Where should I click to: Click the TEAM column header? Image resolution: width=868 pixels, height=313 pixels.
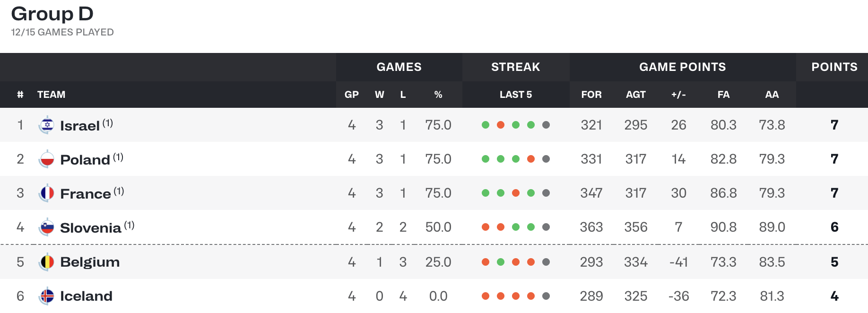coord(51,95)
